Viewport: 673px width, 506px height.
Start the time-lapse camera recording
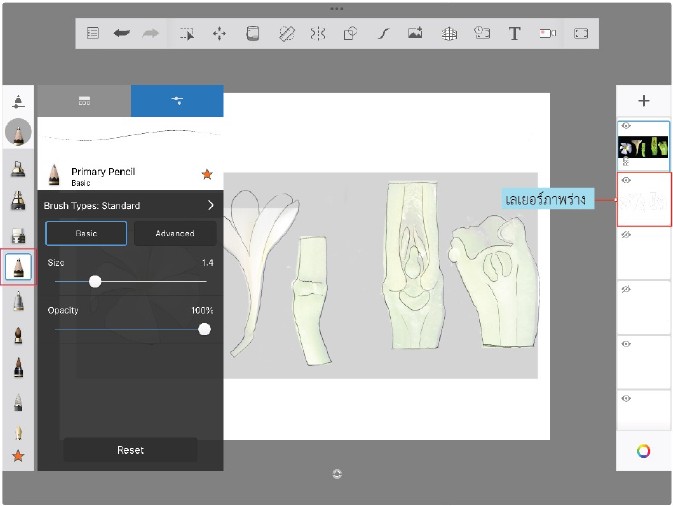tap(548, 33)
